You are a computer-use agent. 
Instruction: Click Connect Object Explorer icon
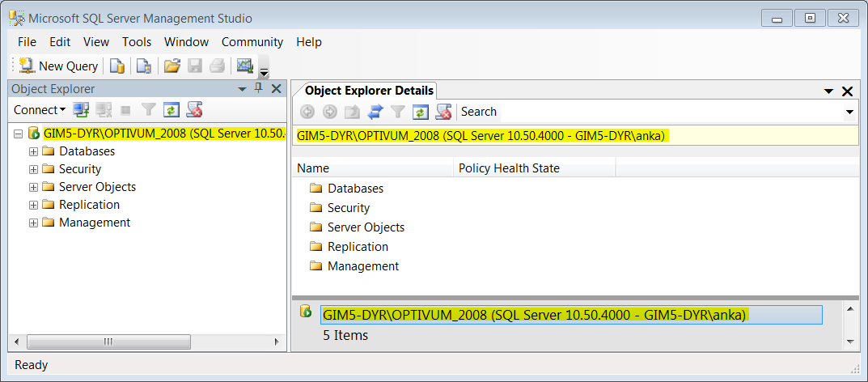[x=82, y=109]
